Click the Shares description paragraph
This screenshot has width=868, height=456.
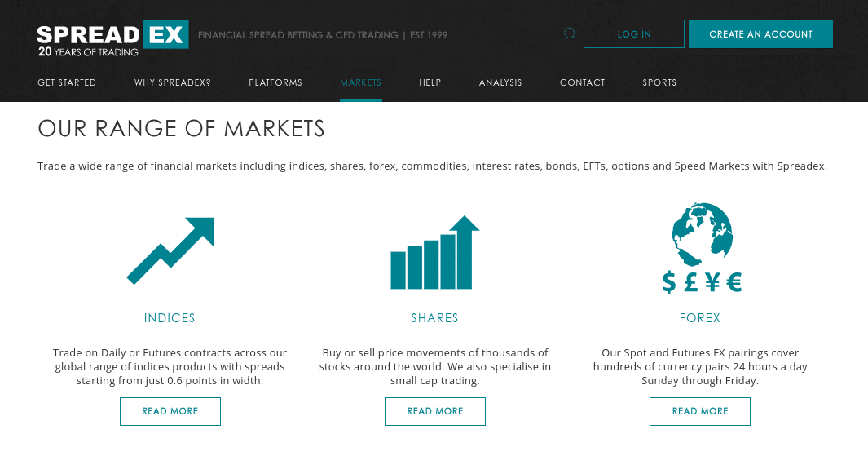[x=435, y=366]
